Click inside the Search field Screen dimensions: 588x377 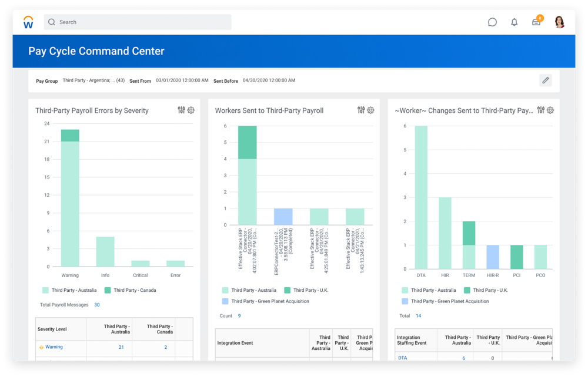pyautogui.click(x=138, y=22)
